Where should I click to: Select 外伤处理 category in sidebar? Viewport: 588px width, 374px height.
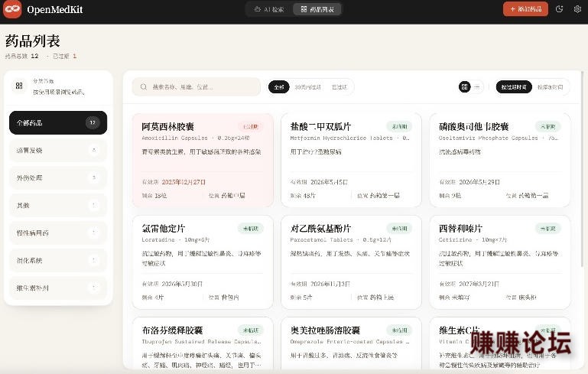58,177
